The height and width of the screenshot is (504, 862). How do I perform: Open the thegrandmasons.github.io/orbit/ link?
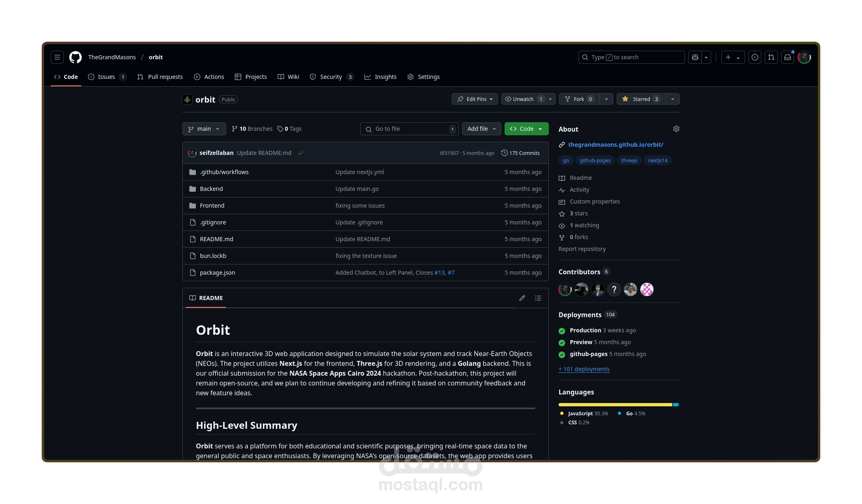(615, 145)
